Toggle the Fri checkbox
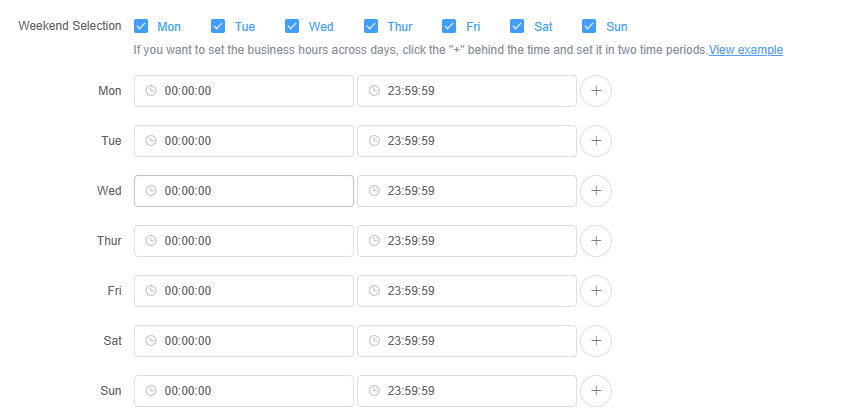Viewport: 852px width, 420px height. [x=449, y=26]
